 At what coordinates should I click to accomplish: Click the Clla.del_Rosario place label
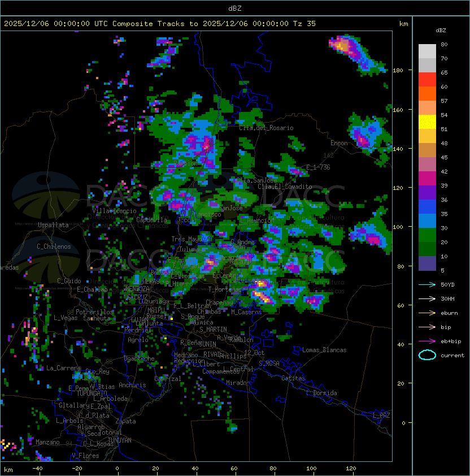(x=266, y=128)
